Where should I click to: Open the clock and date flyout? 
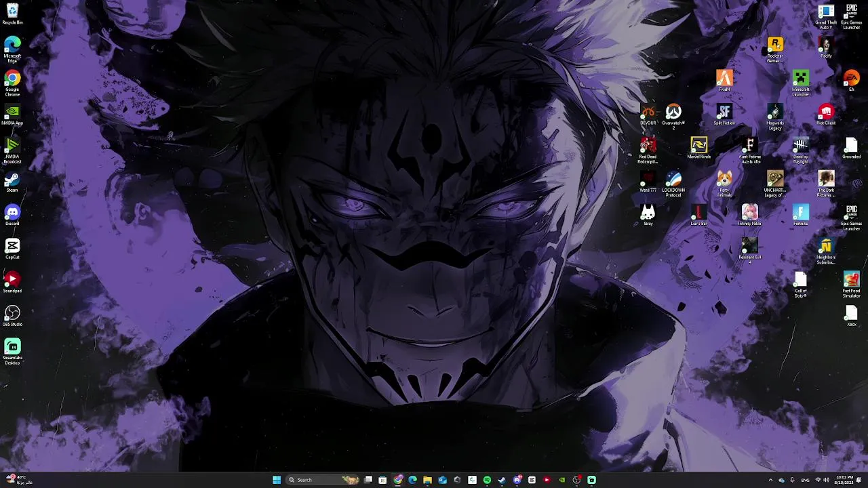click(x=844, y=480)
